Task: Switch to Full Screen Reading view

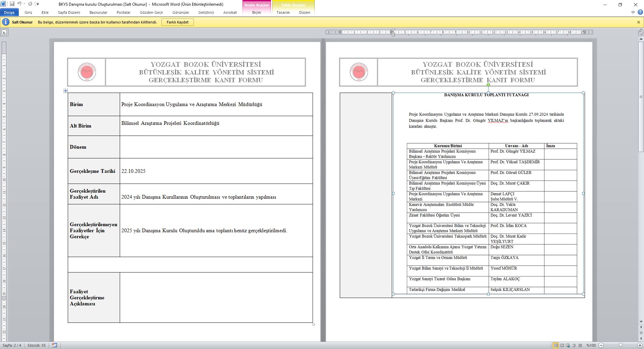Action: (x=562, y=345)
